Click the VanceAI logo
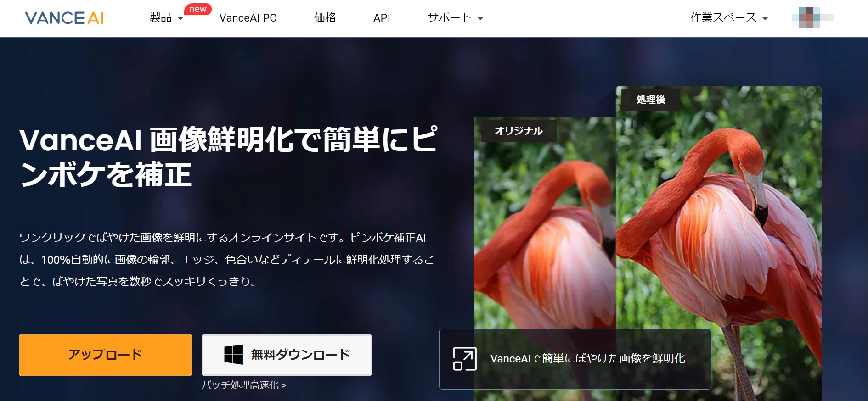868x401 pixels. pyautogui.click(x=64, y=18)
